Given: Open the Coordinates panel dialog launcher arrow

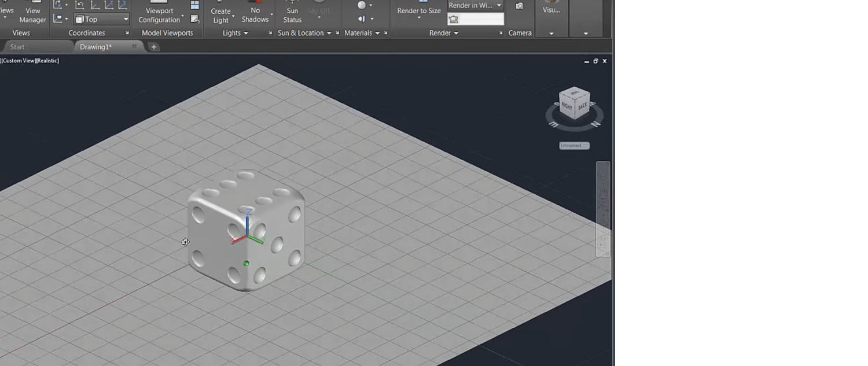Looking at the screenshot, I should tap(127, 33).
